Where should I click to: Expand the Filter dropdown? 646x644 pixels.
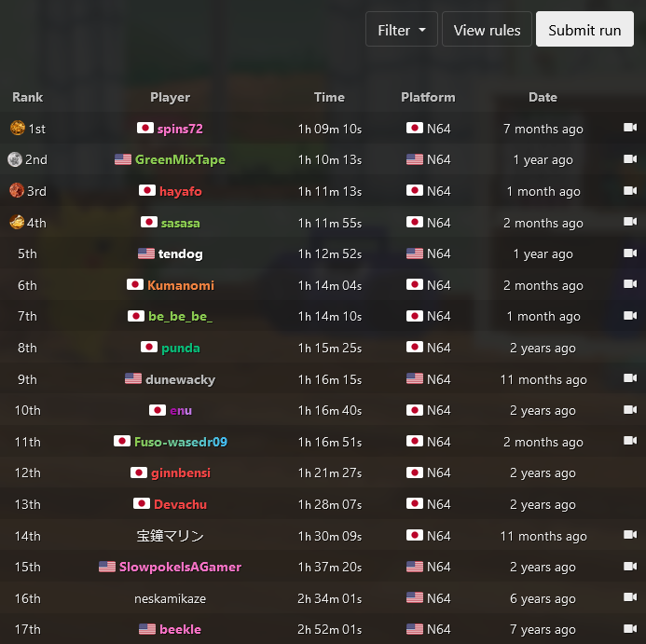[401, 29]
